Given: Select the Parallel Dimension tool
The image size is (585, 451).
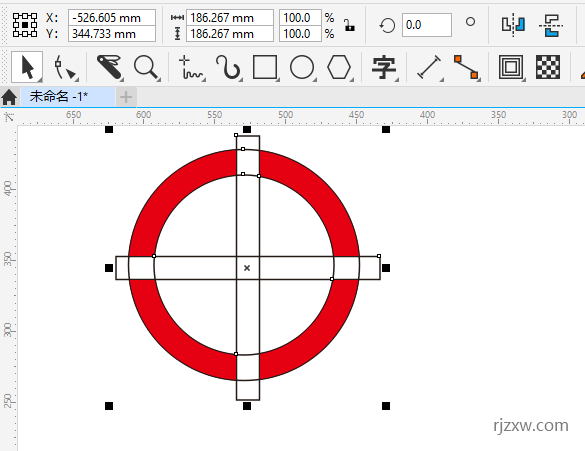Looking at the screenshot, I should [x=429, y=67].
